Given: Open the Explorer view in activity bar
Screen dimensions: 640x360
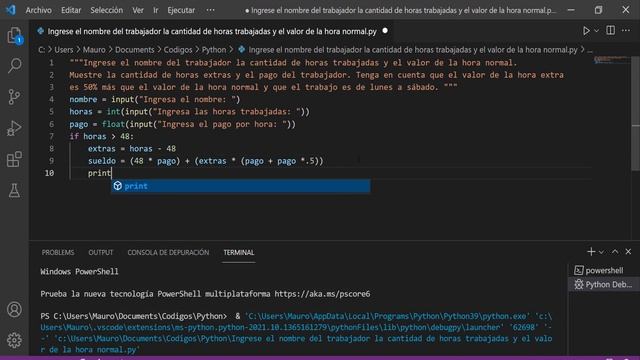Looking at the screenshot, I should [x=14, y=35].
